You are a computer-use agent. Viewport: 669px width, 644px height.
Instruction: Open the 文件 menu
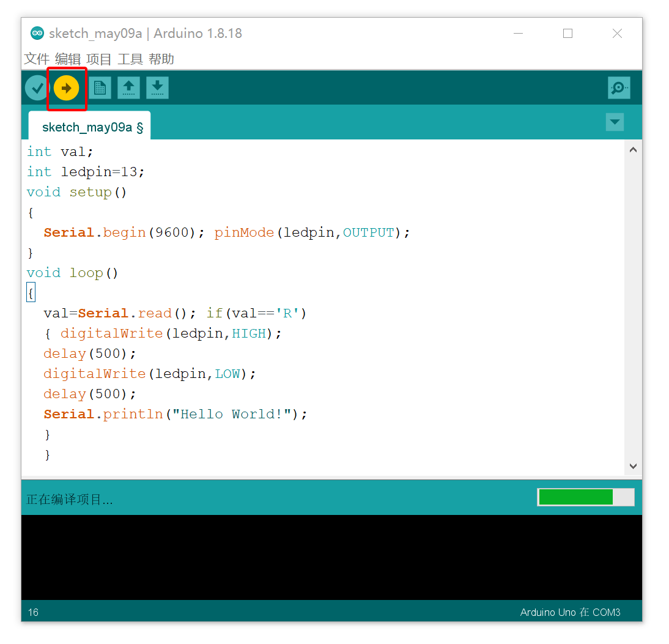click(36, 59)
